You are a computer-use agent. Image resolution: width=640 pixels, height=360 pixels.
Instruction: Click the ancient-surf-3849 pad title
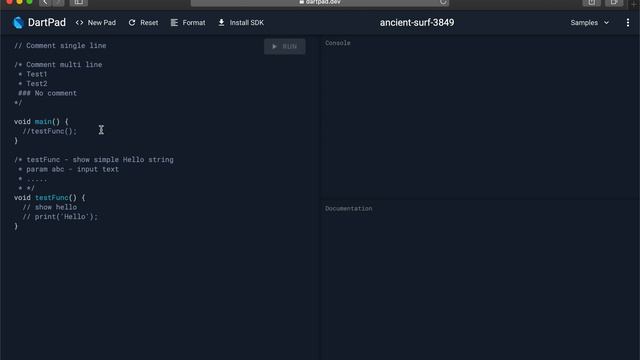(x=417, y=23)
